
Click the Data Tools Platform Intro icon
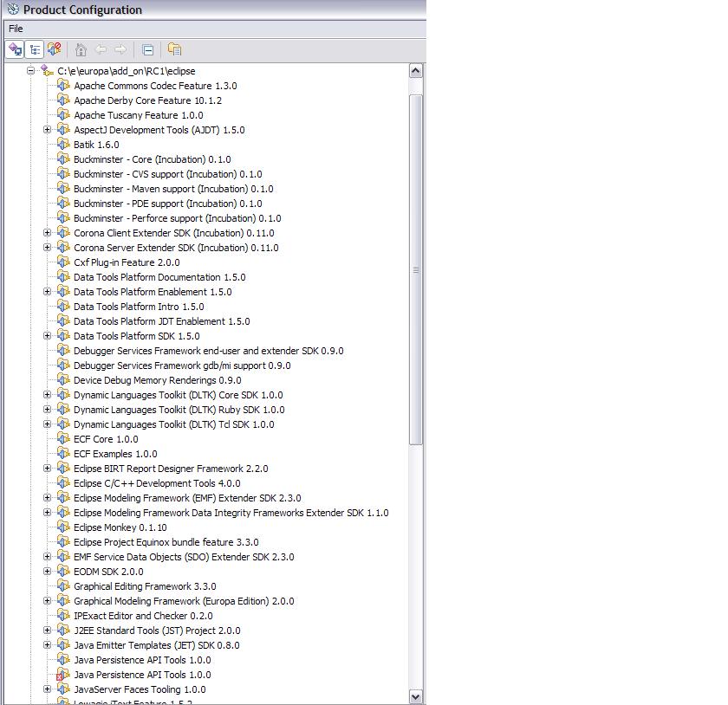(x=63, y=307)
